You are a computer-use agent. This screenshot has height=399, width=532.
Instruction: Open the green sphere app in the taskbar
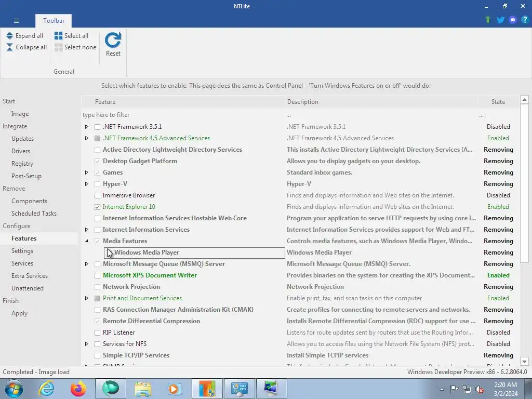pyautogui.click(x=111, y=389)
